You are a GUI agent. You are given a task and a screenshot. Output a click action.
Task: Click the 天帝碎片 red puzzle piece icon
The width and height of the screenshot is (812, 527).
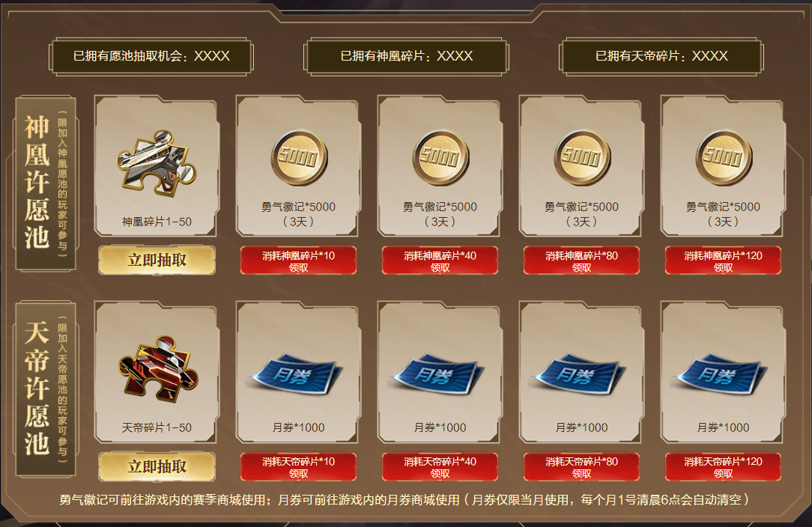point(158,368)
